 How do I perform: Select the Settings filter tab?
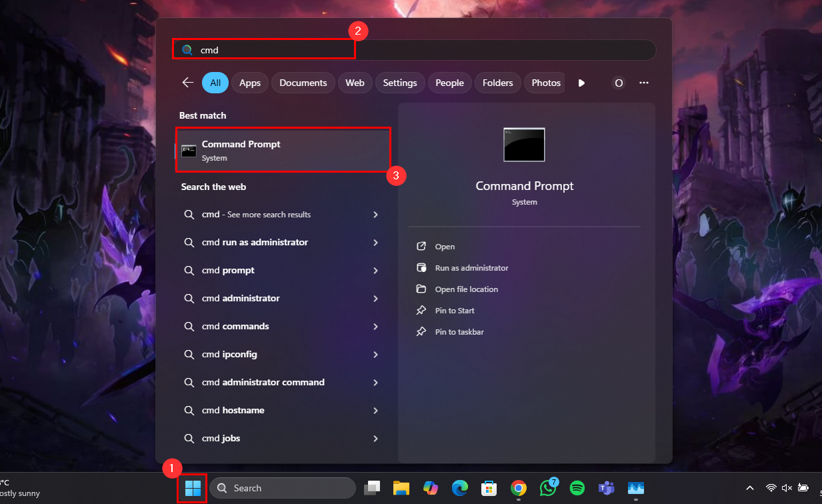coord(400,83)
